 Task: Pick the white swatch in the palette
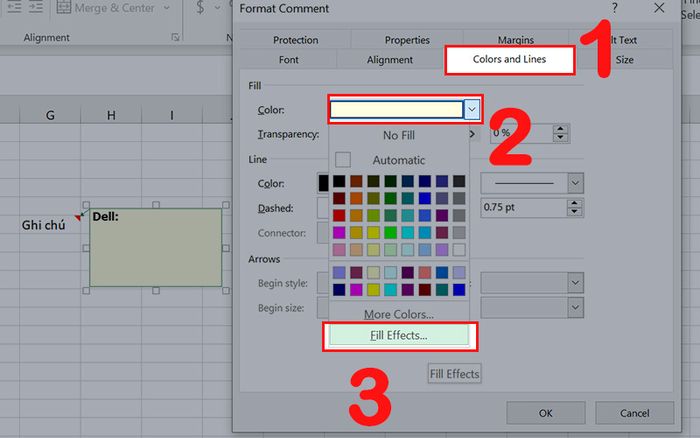point(459,250)
